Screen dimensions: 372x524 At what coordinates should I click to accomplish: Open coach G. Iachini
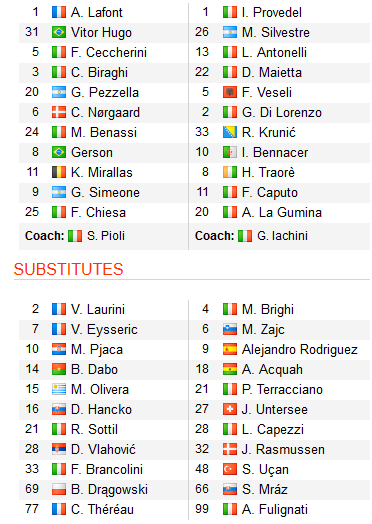coord(282,236)
